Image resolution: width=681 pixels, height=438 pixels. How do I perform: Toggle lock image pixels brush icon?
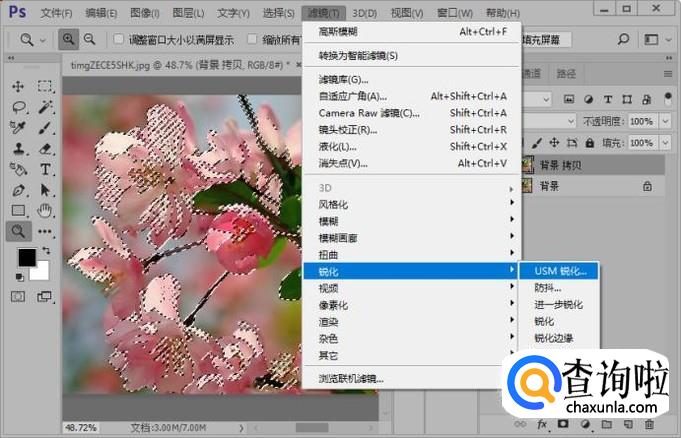click(537, 143)
